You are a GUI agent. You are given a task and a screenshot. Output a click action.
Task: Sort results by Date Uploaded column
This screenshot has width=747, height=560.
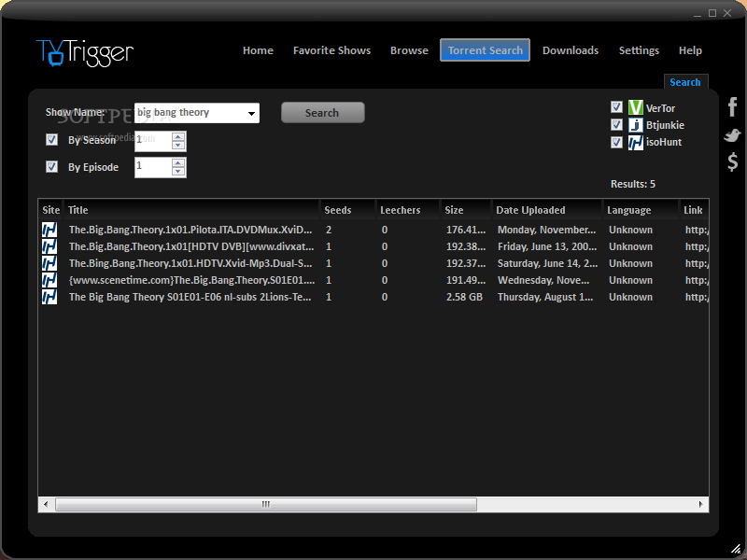(x=547, y=210)
